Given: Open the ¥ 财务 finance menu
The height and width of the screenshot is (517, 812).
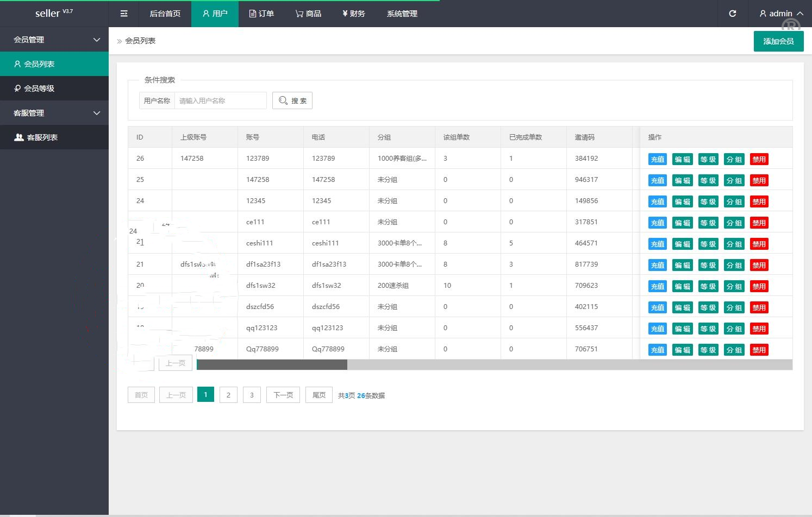Looking at the screenshot, I should pyautogui.click(x=353, y=14).
